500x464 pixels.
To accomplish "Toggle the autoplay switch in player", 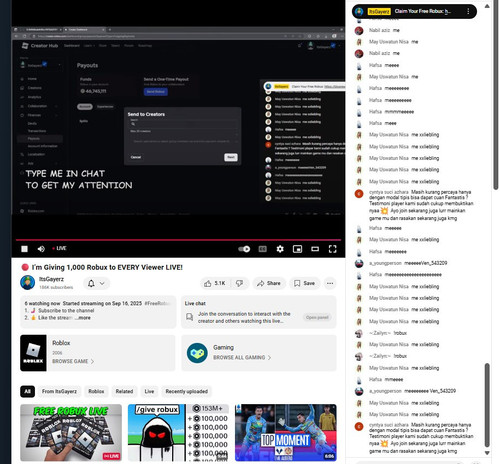I will pos(244,249).
